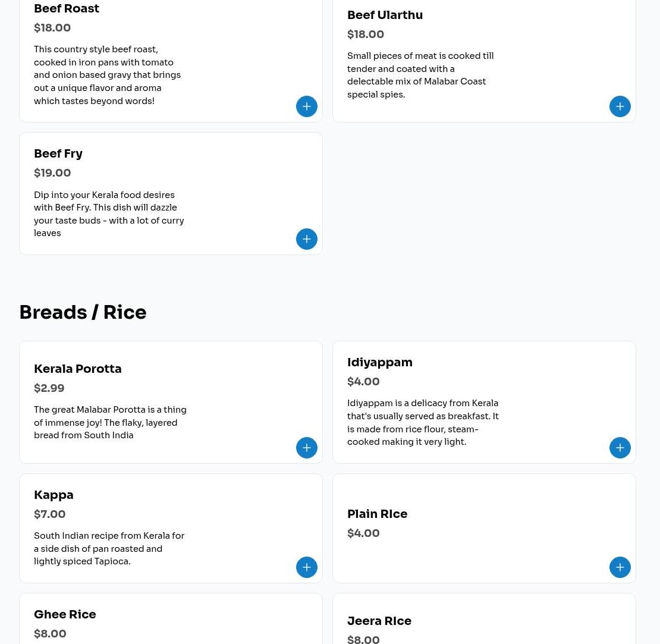
Task: Add Kerala Porotta to cart
Action: 307,448
